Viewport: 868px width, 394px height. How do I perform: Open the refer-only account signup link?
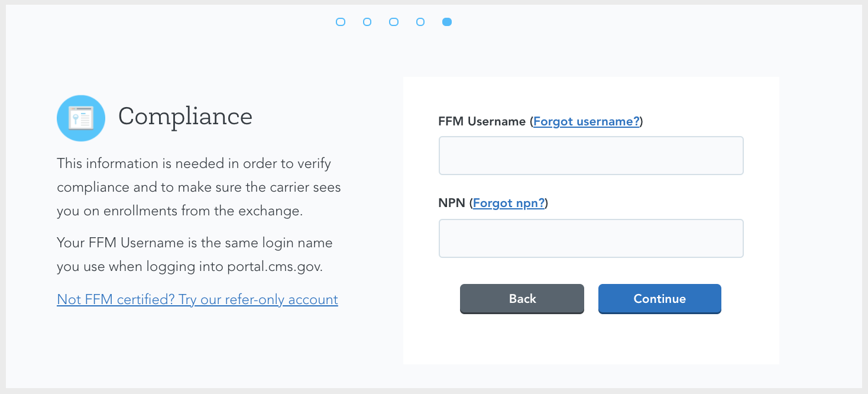click(x=197, y=299)
